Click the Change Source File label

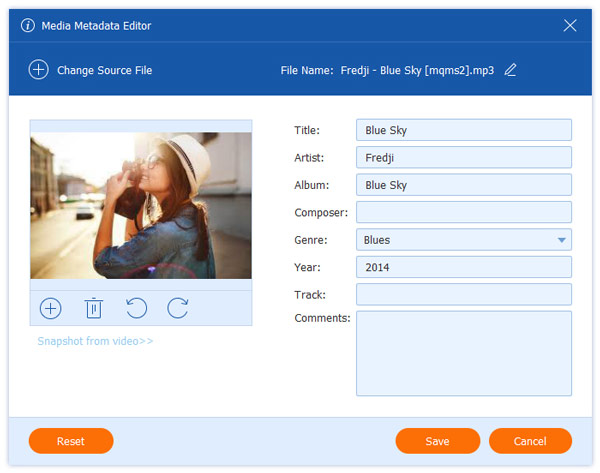(x=104, y=71)
